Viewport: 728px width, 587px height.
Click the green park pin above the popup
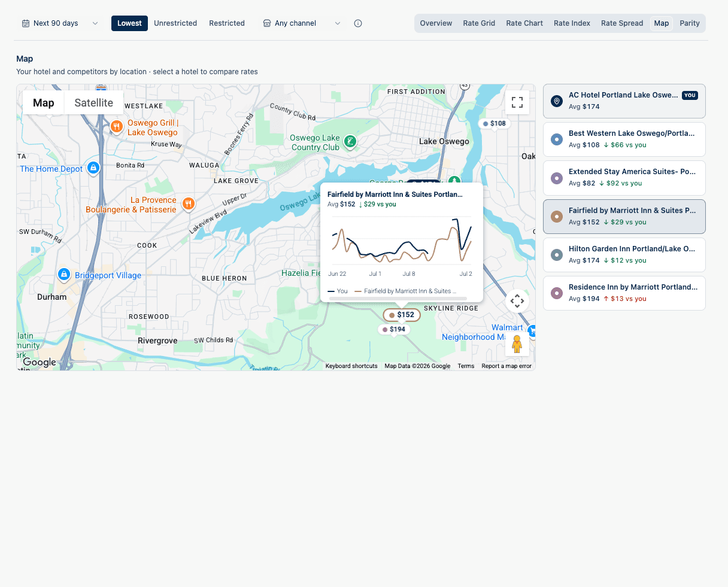pos(455,180)
